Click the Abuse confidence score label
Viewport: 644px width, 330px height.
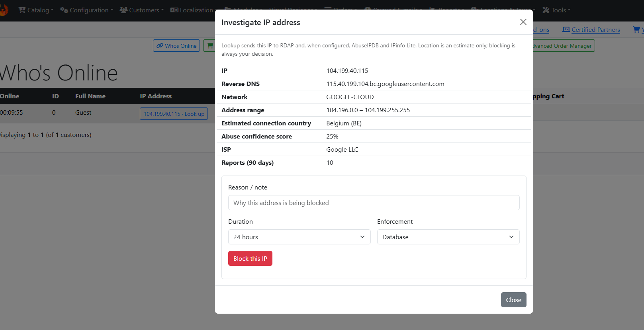pyautogui.click(x=256, y=136)
